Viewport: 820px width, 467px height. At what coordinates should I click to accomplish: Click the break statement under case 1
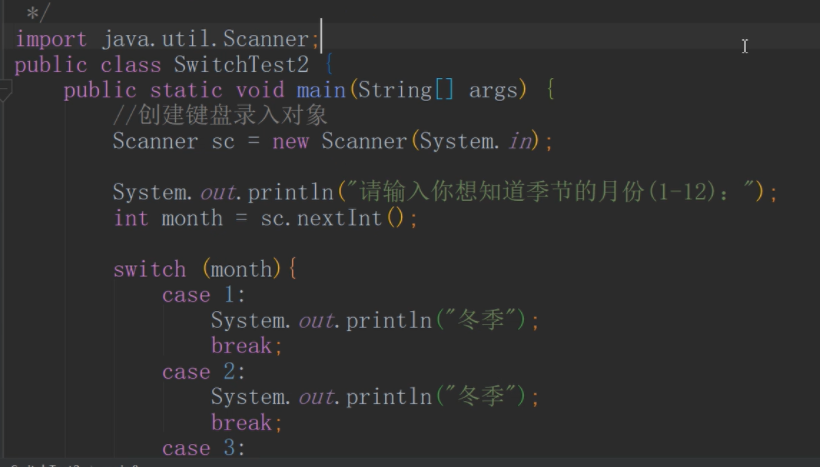pos(241,346)
